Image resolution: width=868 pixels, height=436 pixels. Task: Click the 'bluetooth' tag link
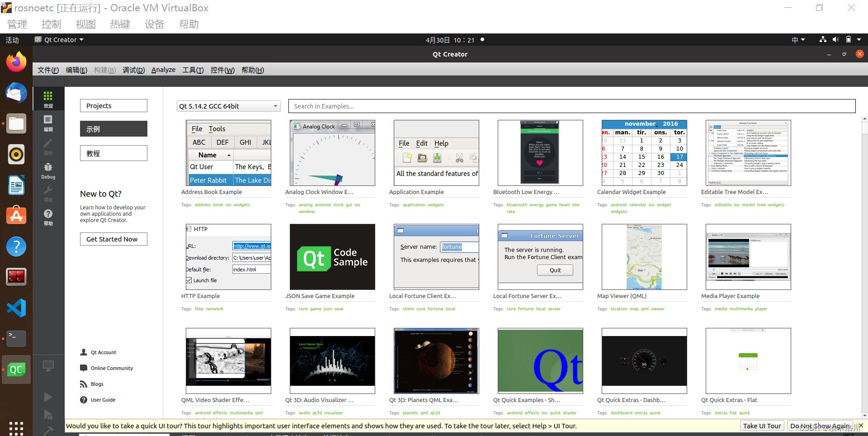pos(517,205)
